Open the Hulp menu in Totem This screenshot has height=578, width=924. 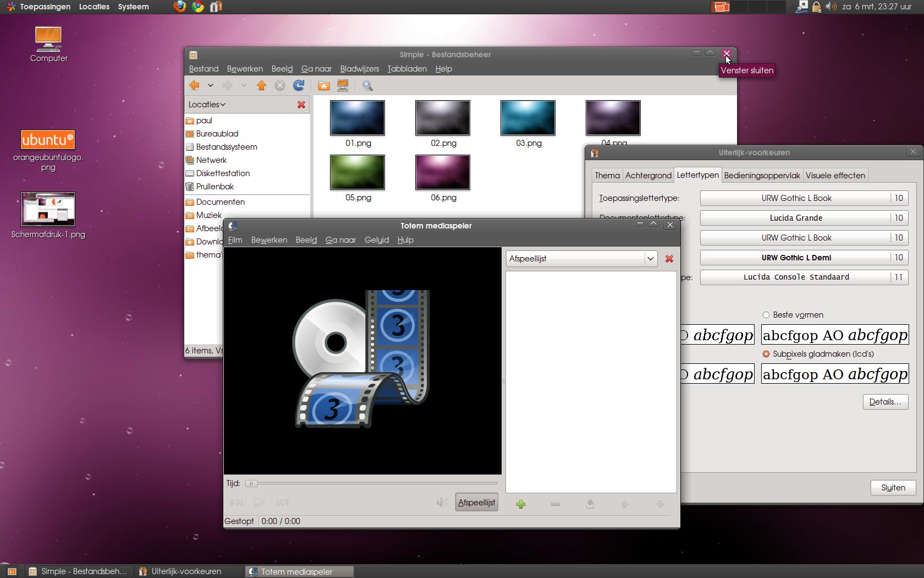coord(405,240)
